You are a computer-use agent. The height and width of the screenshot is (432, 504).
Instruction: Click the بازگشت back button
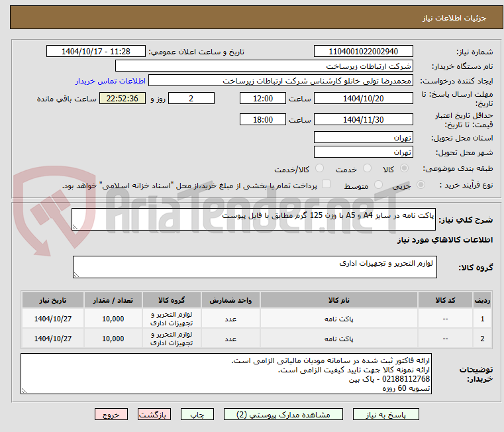pyautogui.click(x=154, y=414)
